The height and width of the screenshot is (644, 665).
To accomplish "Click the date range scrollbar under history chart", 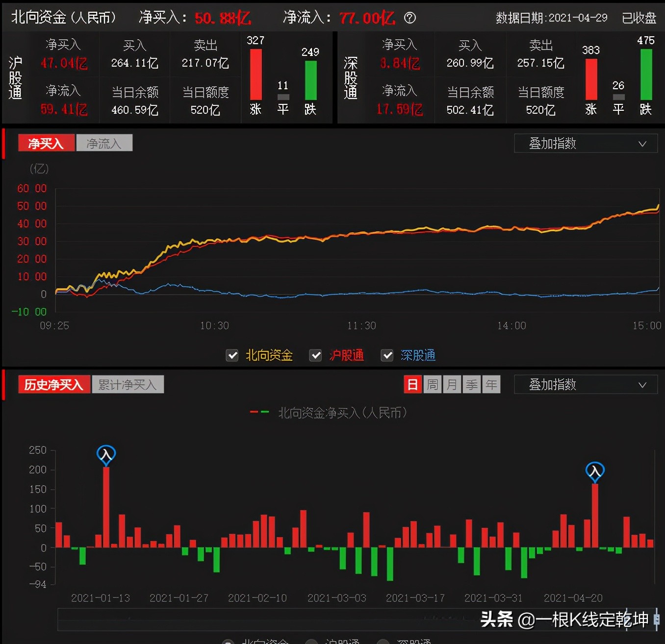I will 358,619.
